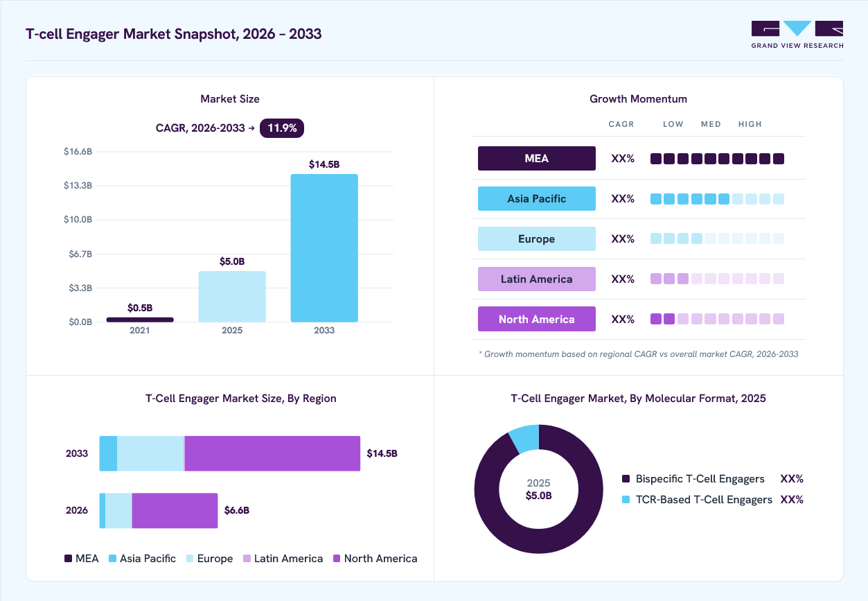Screen dimensions: 868x601
Task: Select the North America segment in the 2026 bar
Action: [175, 511]
